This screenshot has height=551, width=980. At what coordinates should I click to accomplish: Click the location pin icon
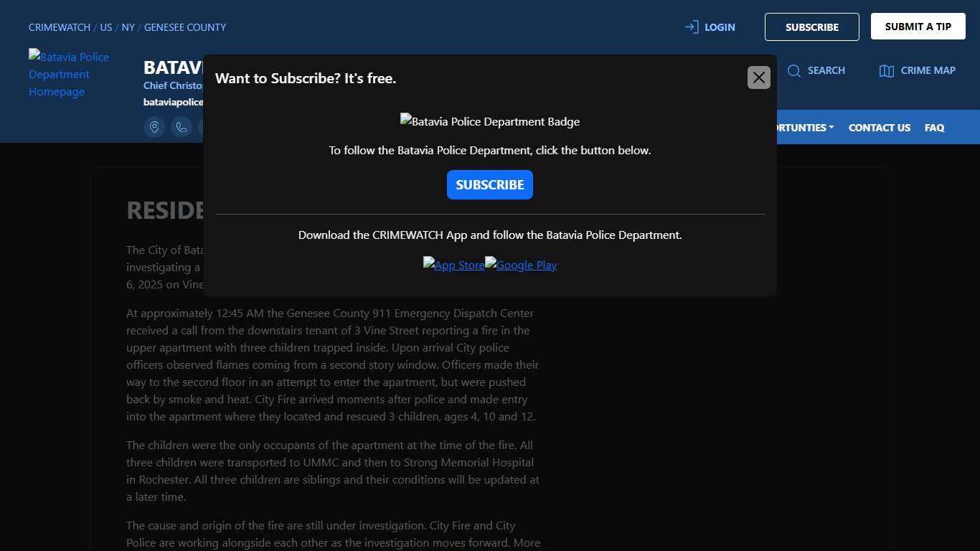tap(154, 127)
